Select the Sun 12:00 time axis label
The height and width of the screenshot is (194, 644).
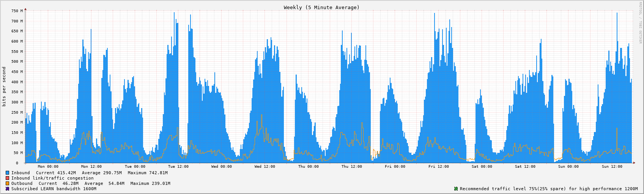click(612, 167)
